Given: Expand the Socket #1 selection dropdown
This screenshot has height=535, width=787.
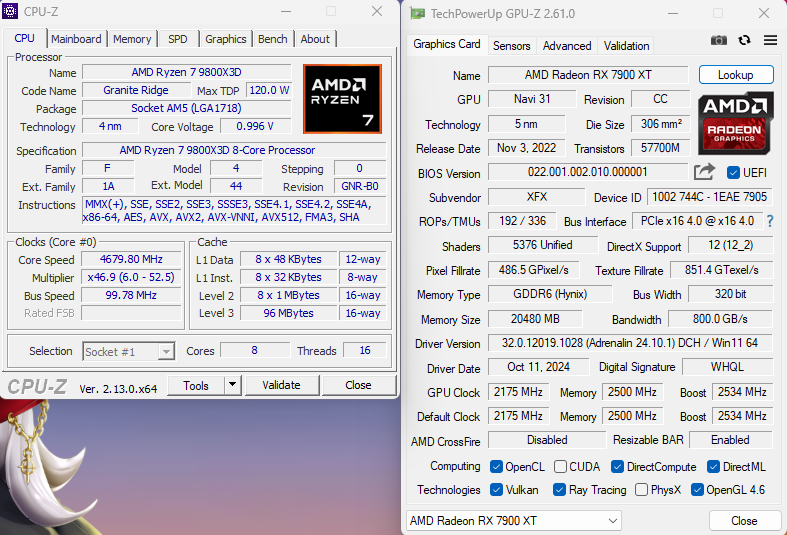Looking at the screenshot, I should (x=166, y=351).
